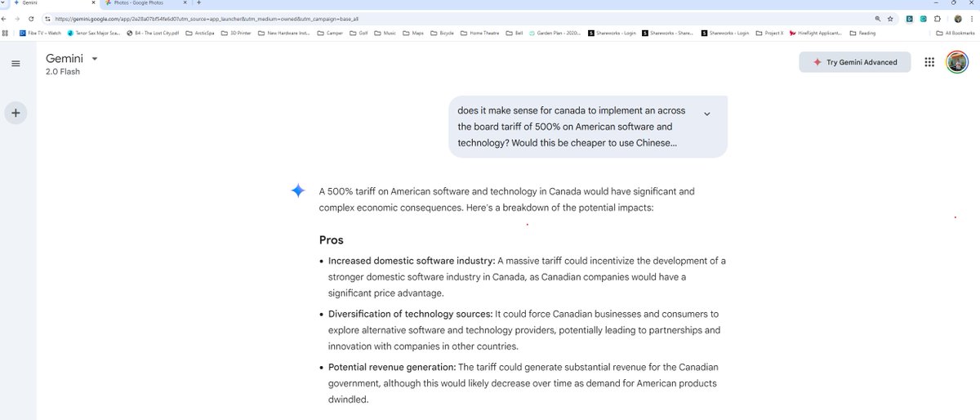Open the Google apps grid launcher
This screenshot has height=420, width=980.
[929, 62]
